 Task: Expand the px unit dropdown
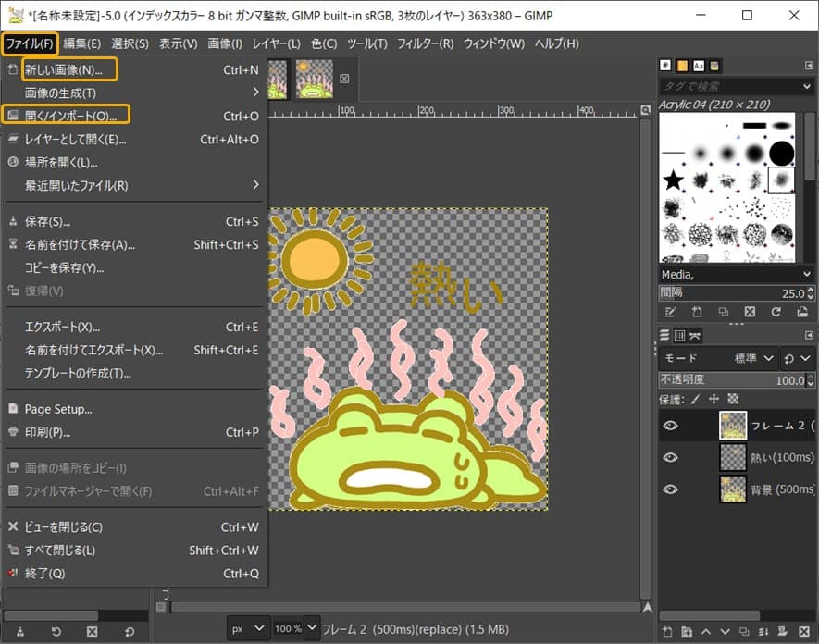click(x=248, y=628)
